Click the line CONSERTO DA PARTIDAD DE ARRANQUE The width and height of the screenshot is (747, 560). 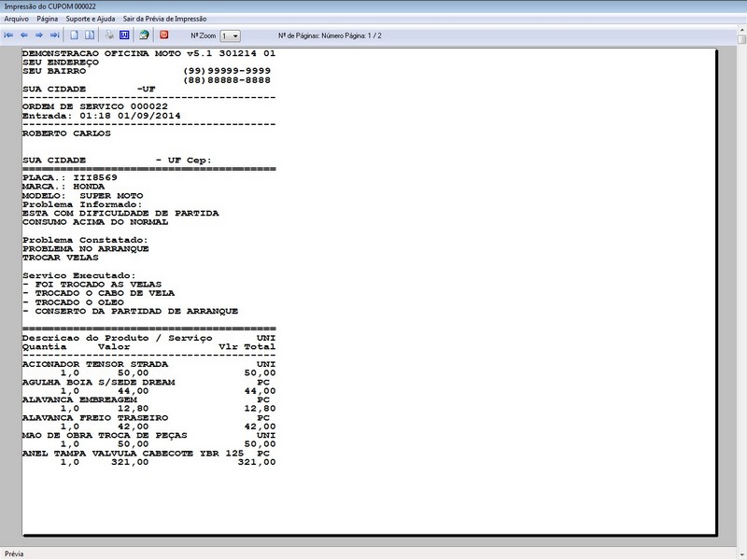coord(136,312)
